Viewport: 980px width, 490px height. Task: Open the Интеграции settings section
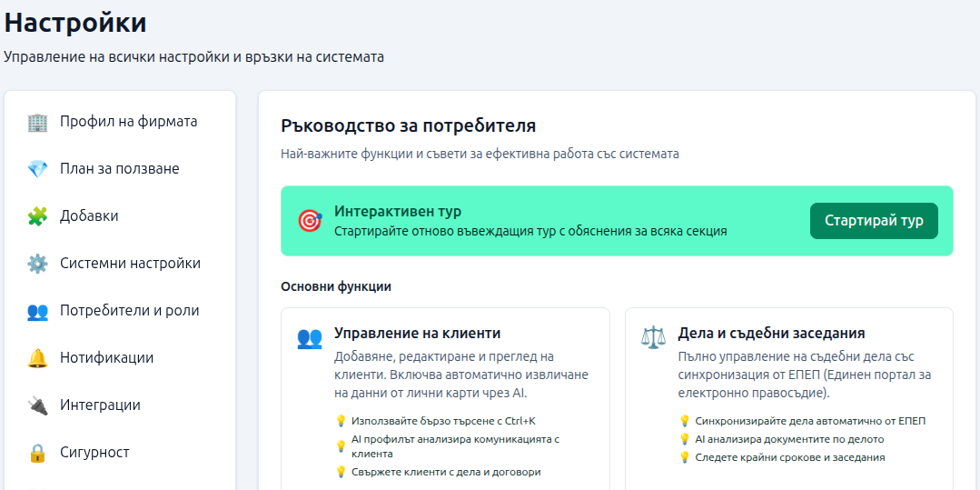coord(120,405)
